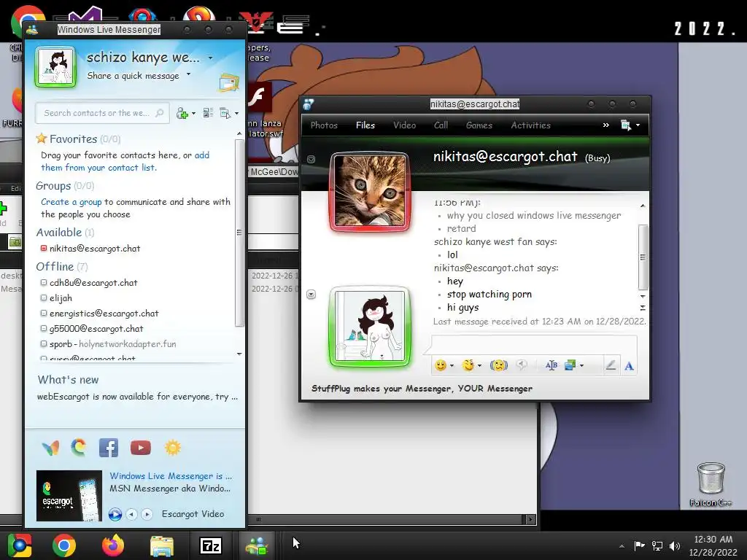This screenshot has height=560, width=747.
Task: Click the Escargot snail icon in bottom bar
Action: tap(79, 448)
